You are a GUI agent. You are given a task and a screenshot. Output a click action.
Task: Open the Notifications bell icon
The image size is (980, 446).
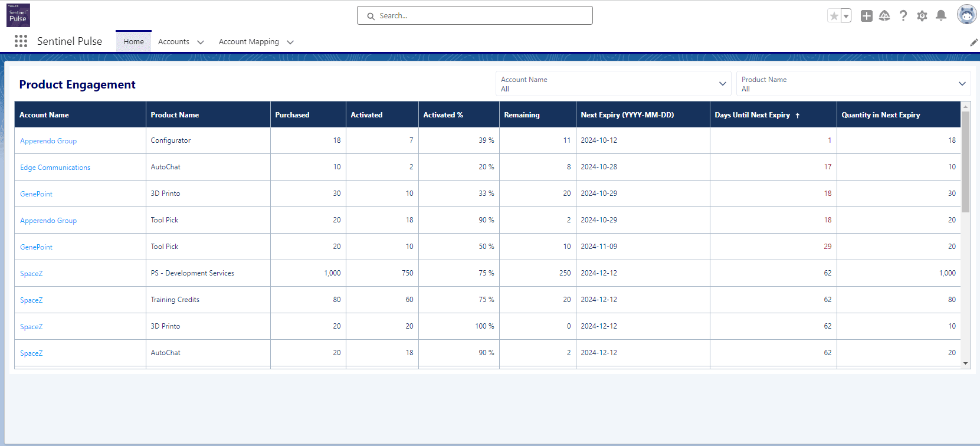(941, 16)
